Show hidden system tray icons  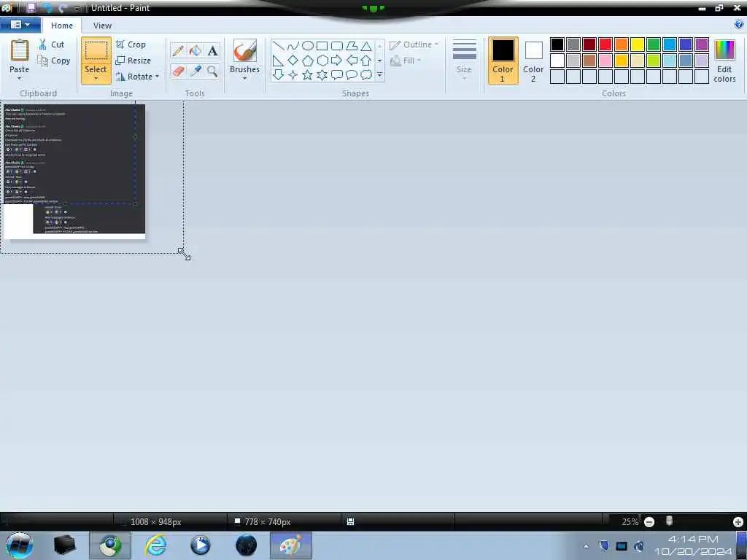[x=586, y=546]
